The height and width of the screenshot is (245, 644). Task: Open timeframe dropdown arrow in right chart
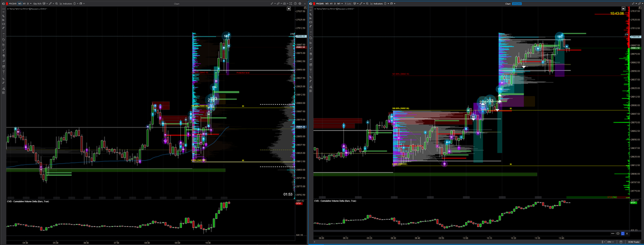[x=342, y=3]
